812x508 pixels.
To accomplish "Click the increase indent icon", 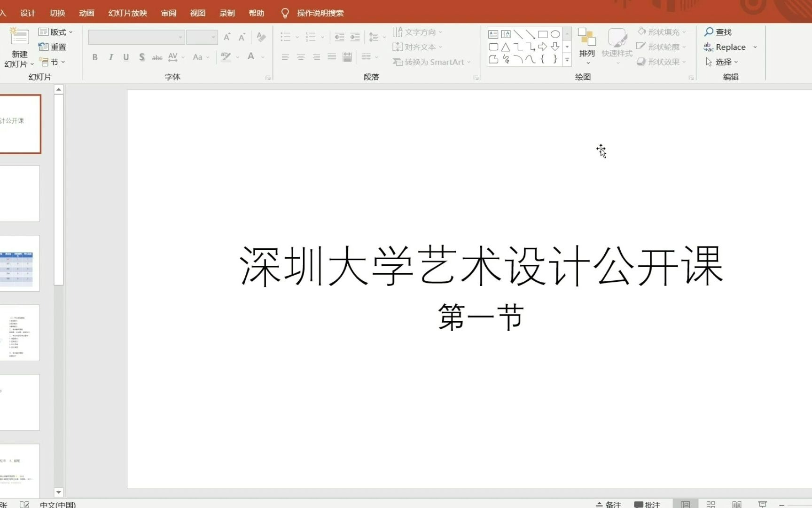I will 355,37.
